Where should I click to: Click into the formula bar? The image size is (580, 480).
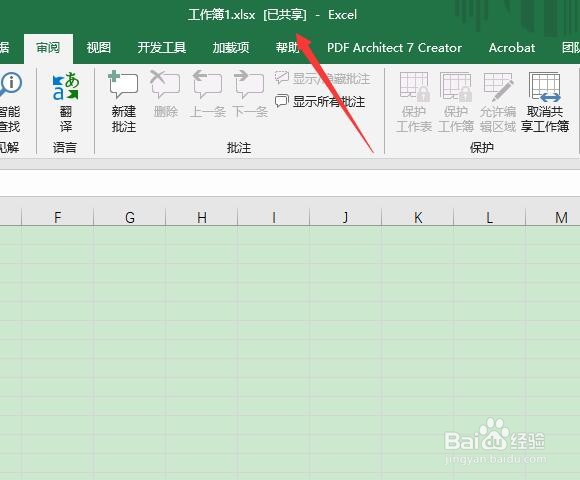tap(290, 183)
